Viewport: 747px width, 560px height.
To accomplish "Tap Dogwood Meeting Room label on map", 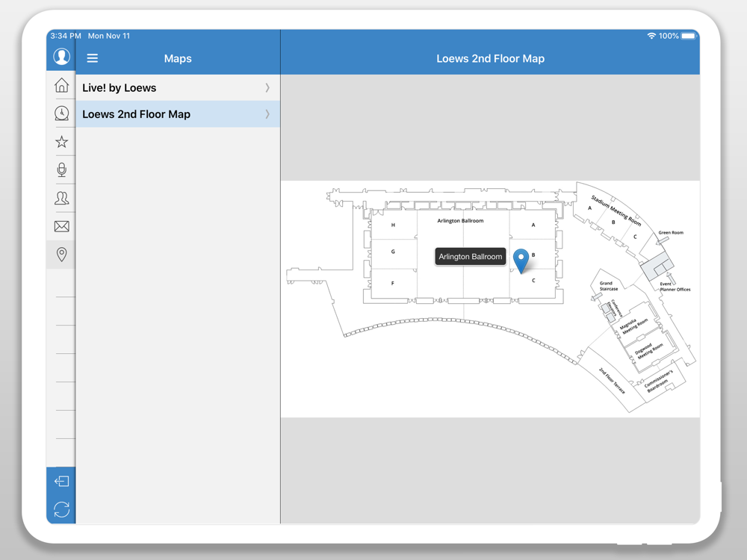I will (649, 351).
